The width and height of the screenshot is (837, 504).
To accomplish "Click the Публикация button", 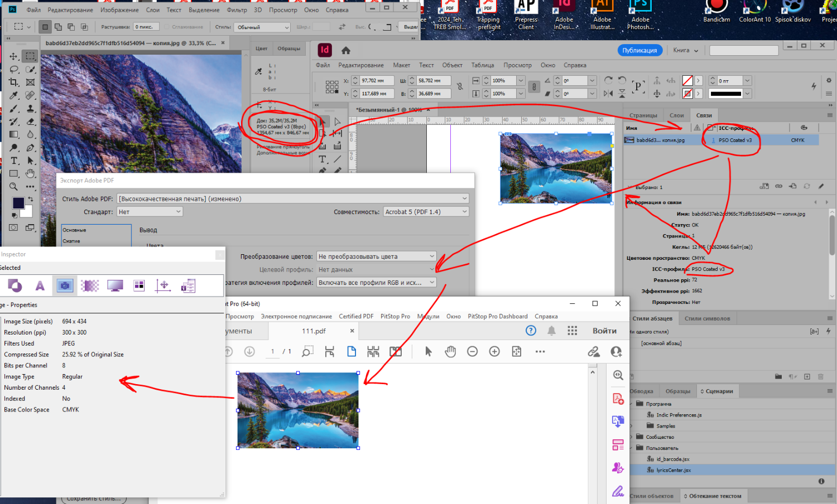I will pyautogui.click(x=639, y=51).
